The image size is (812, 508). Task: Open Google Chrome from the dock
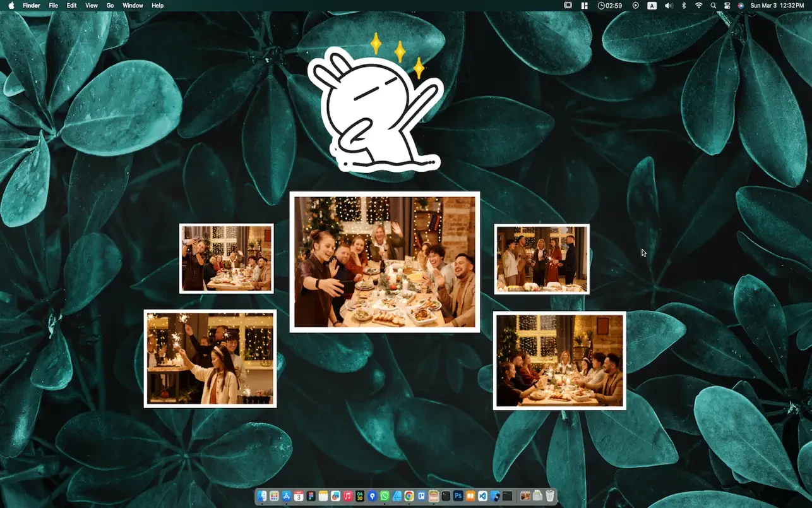pyautogui.click(x=409, y=497)
